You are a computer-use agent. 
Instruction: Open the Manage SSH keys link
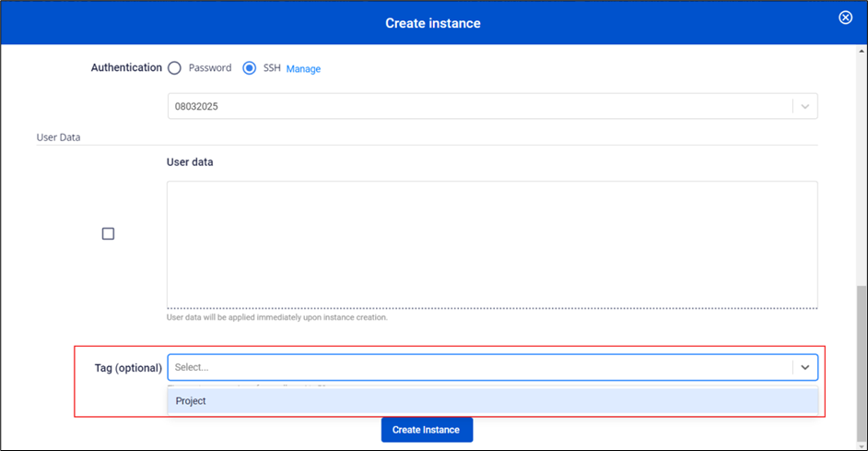[303, 69]
